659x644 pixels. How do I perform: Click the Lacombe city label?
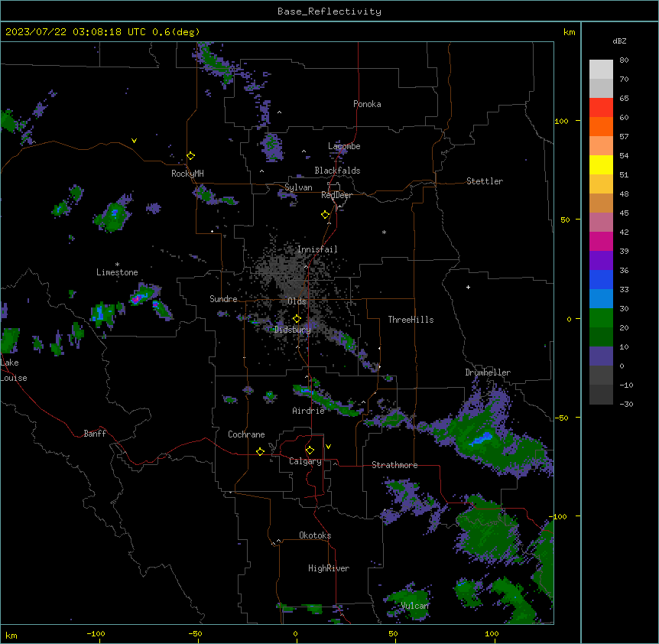[x=344, y=146]
